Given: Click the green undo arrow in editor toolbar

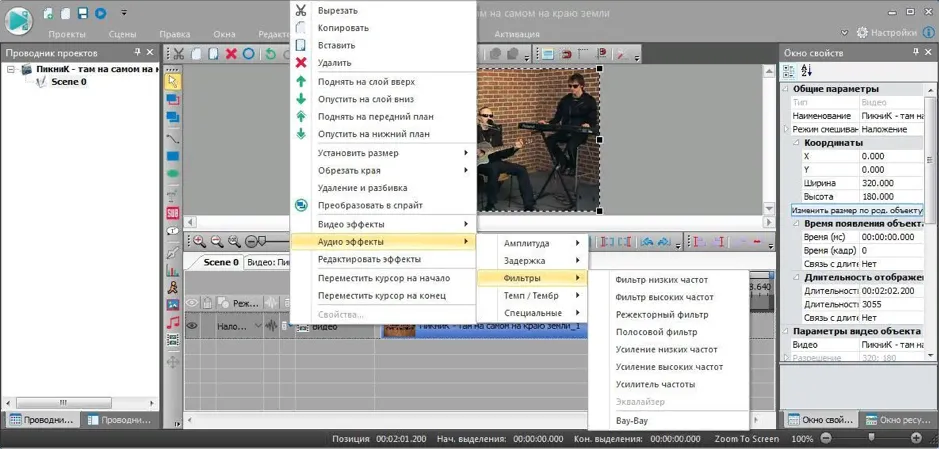Looking at the screenshot, I should click(x=271, y=54).
